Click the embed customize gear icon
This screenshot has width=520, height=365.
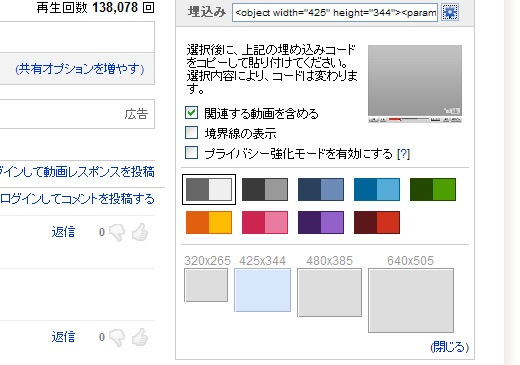click(450, 13)
